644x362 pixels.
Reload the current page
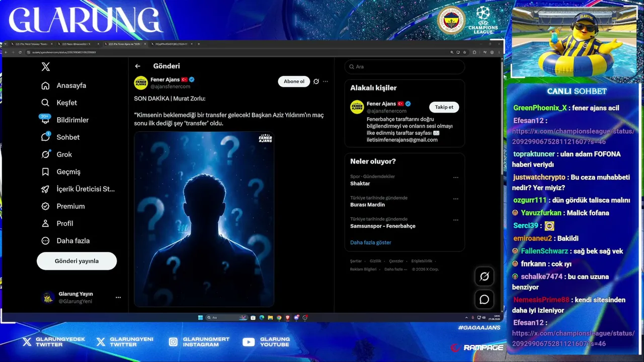pyautogui.click(x=20, y=52)
